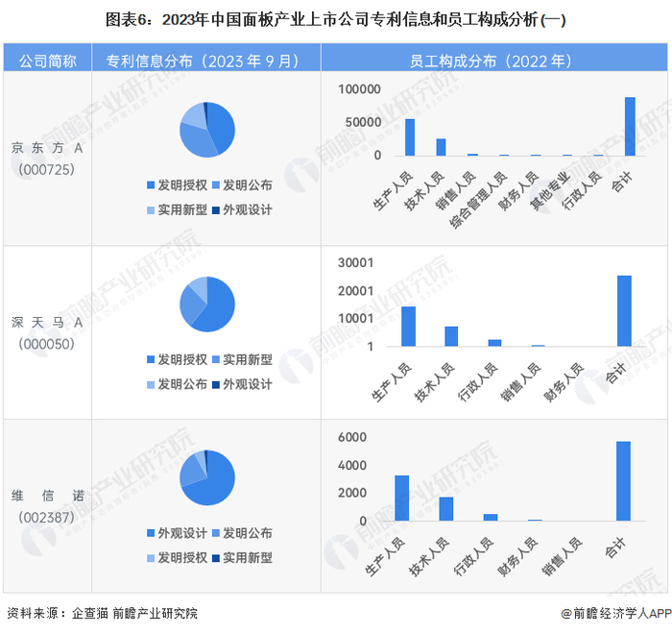This screenshot has height=633, width=672.
Task: Click the 生产人员 bar in 京东方A chart
Action: click(410, 137)
